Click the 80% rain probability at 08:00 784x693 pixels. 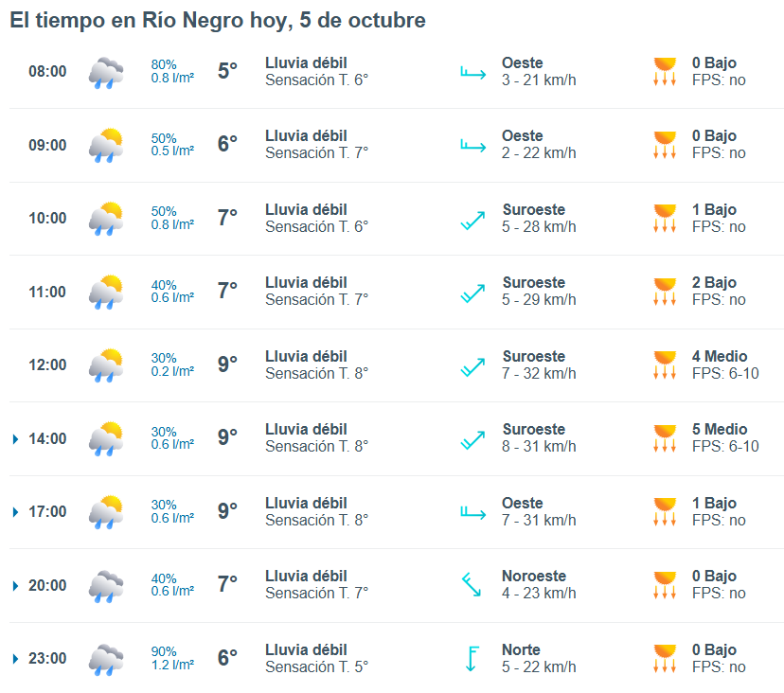164,65
